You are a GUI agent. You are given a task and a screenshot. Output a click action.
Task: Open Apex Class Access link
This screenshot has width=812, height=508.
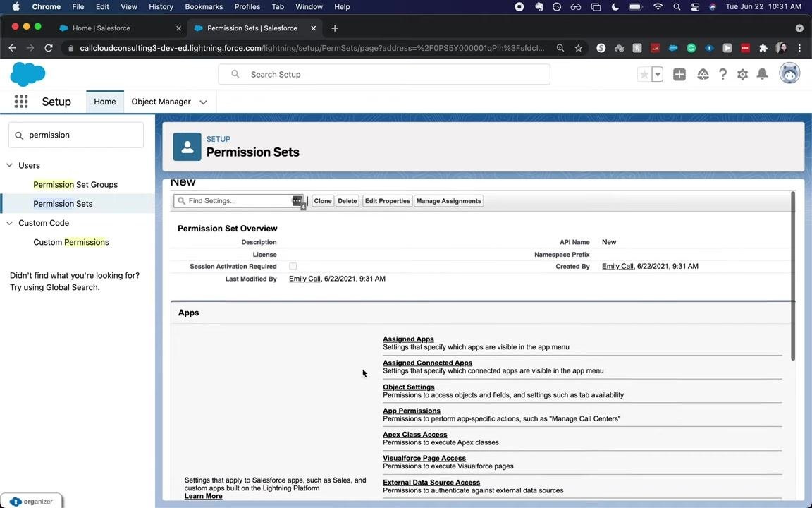click(x=414, y=435)
